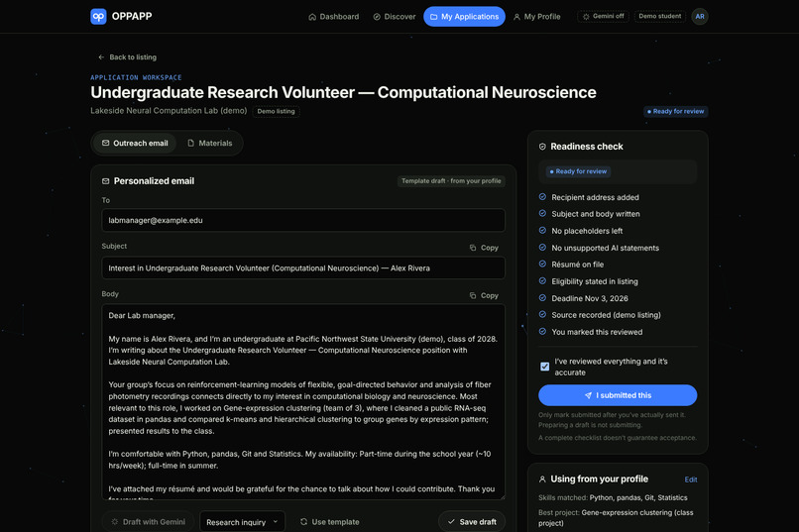The width and height of the screenshot is (799, 532).
Task: Click the I submitted this button
Action: (618, 395)
